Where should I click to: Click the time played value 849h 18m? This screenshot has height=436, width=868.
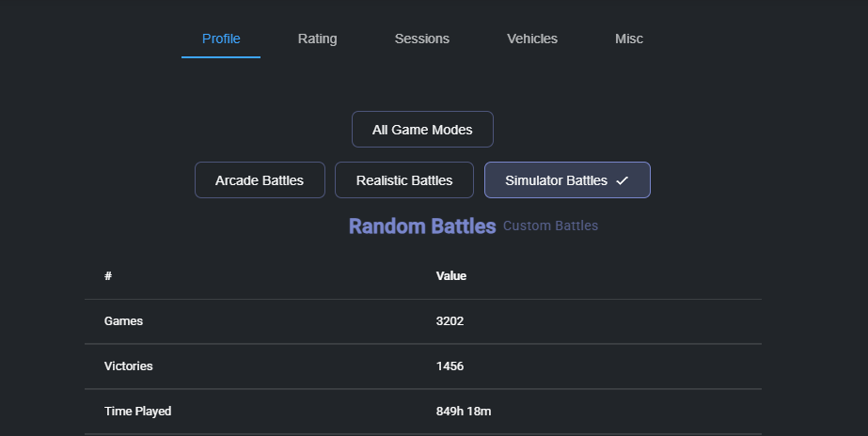(465, 412)
